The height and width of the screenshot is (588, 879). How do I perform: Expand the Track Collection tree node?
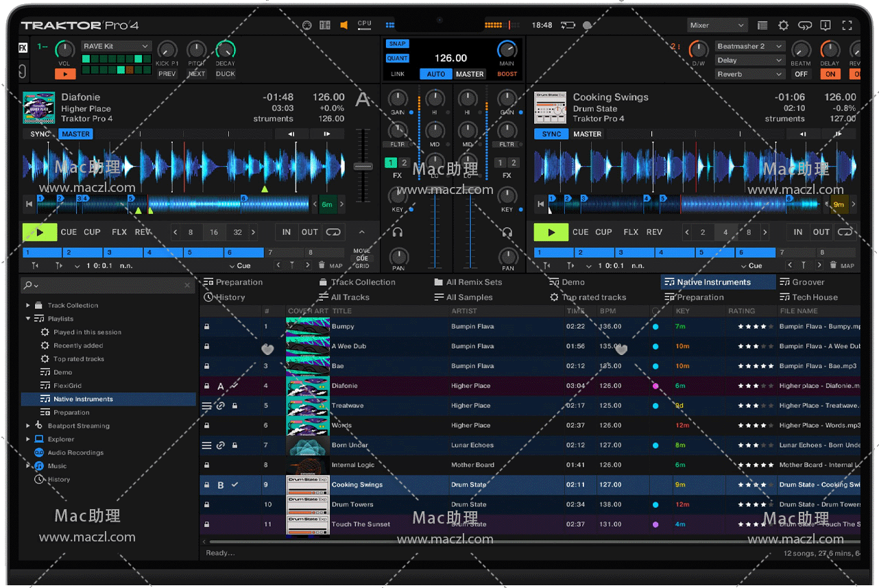[x=28, y=306]
